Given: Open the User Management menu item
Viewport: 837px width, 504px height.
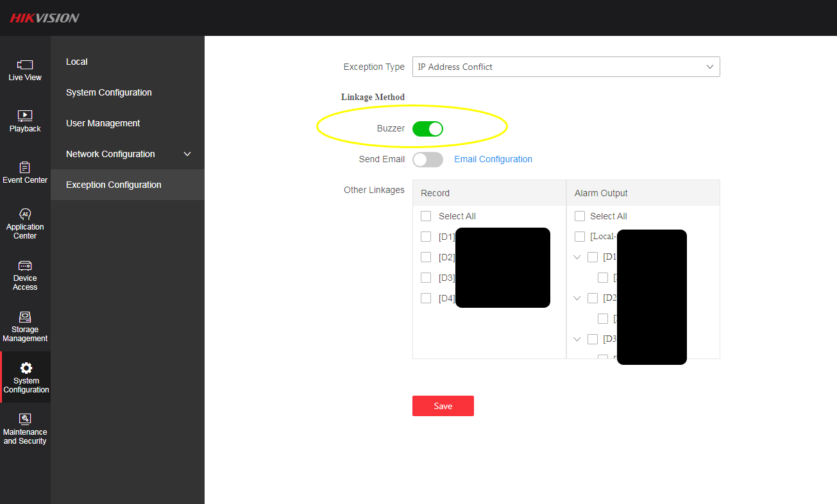Looking at the screenshot, I should (103, 123).
